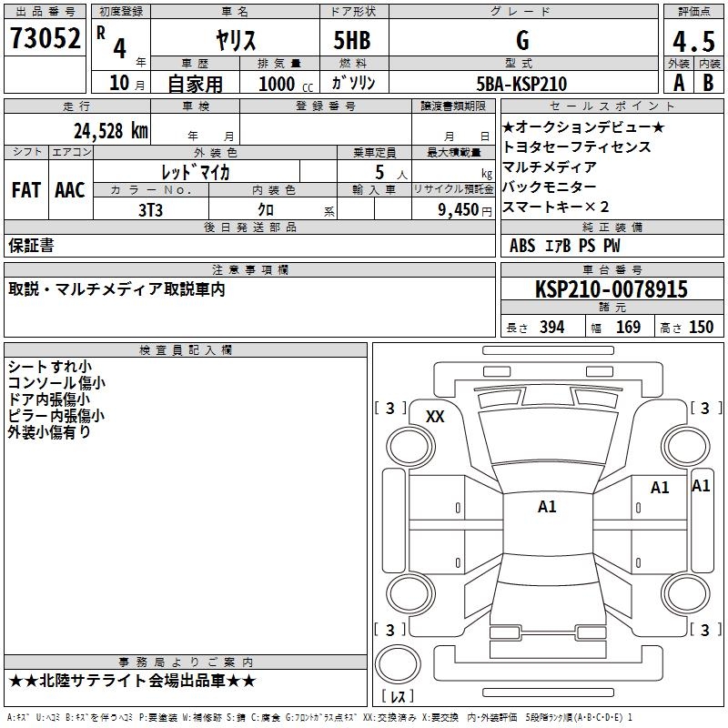This screenshot has width=728, height=728.
Task: Click color number 3T3
Action: 150,210
